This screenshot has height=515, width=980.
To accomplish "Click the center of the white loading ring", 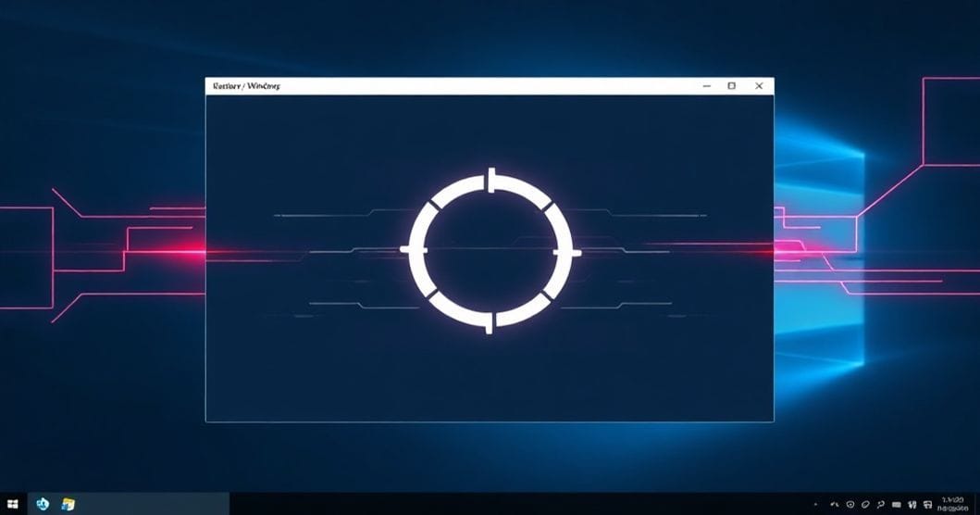I will pyautogui.click(x=490, y=251).
